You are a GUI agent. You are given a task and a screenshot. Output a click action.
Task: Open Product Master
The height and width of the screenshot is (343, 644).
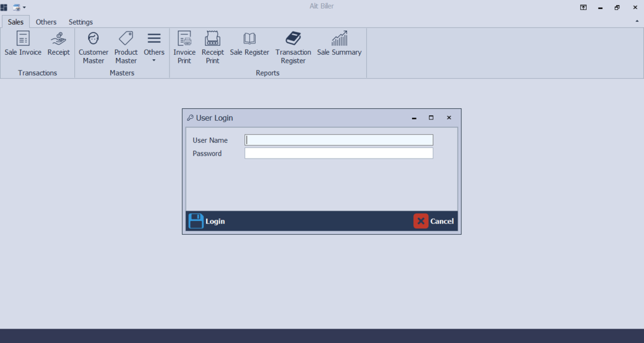click(x=125, y=48)
